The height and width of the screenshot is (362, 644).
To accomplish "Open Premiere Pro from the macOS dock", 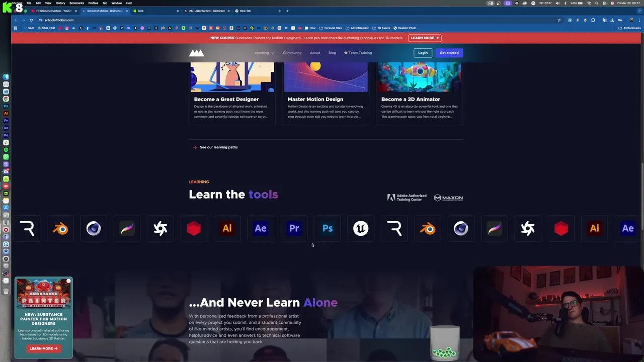I will (6, 121).
